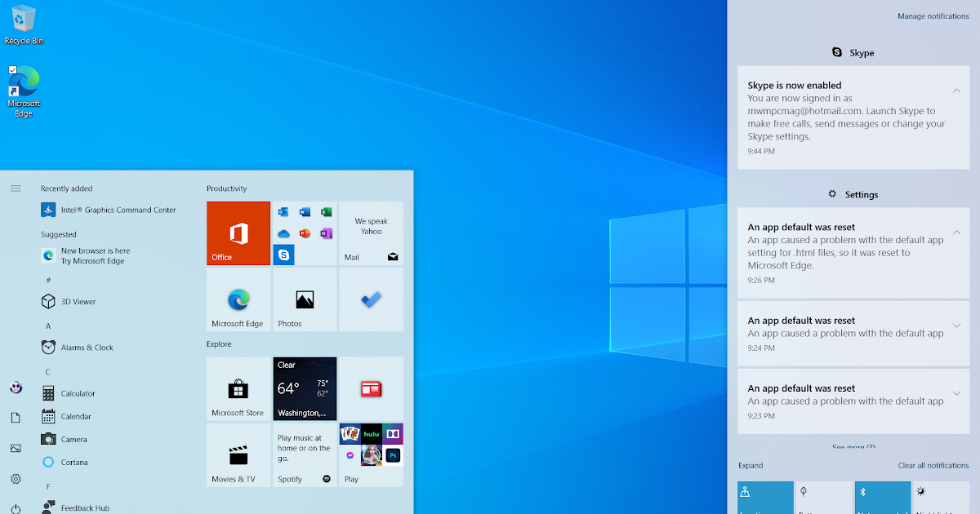
Task: Open the Movies & TV tile
Action: click(238, 454)
